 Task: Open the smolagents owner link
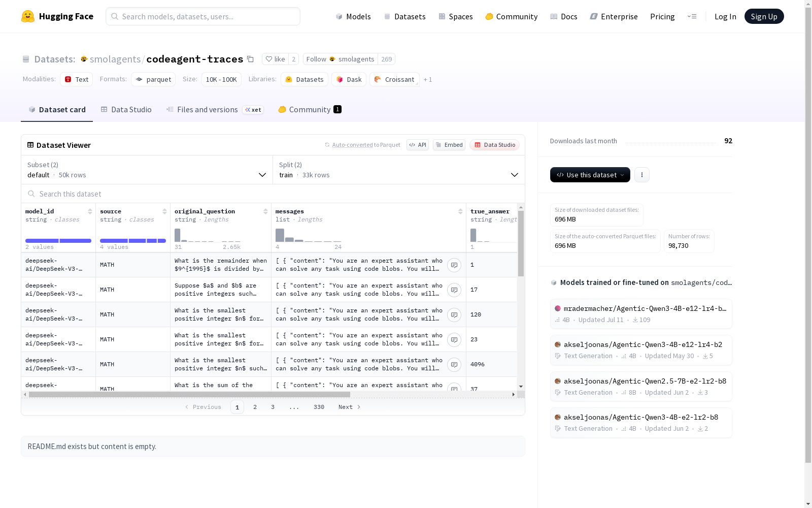point(115,59)
